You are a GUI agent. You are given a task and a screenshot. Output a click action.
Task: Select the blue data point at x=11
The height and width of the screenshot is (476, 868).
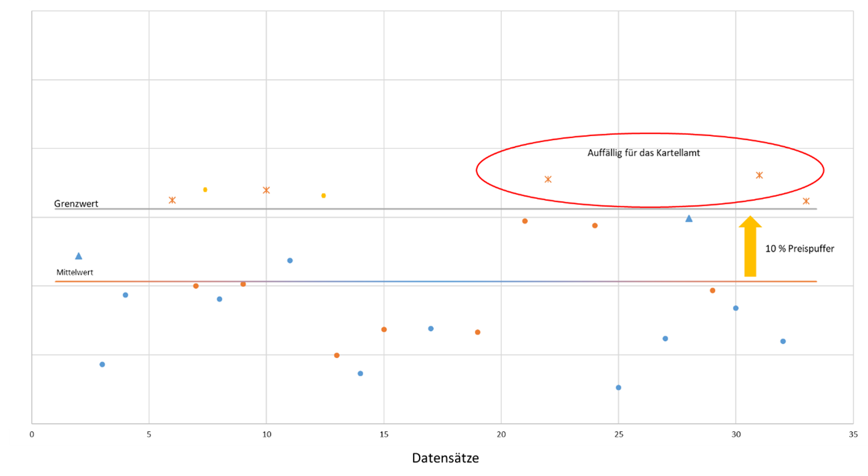point(290,260)
